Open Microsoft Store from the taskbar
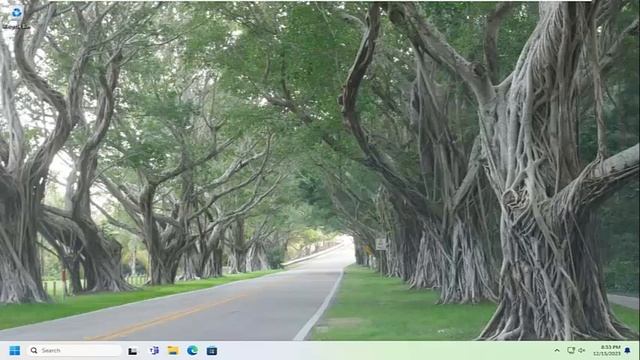 click(212, 351)
